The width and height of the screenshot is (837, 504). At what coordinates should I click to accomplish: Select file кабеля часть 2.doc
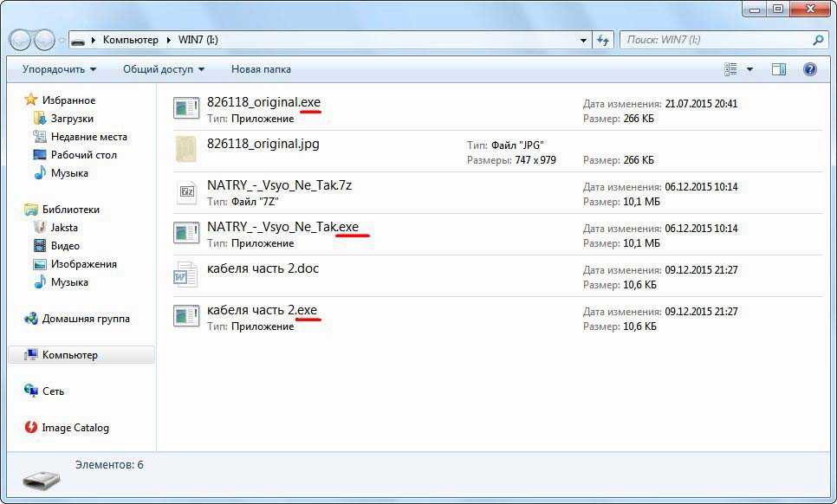click(x=263, y=268)
